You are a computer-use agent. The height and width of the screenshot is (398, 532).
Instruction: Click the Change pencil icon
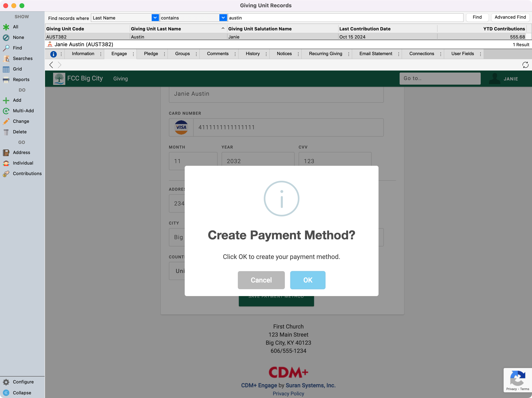[x=6, y=121]
